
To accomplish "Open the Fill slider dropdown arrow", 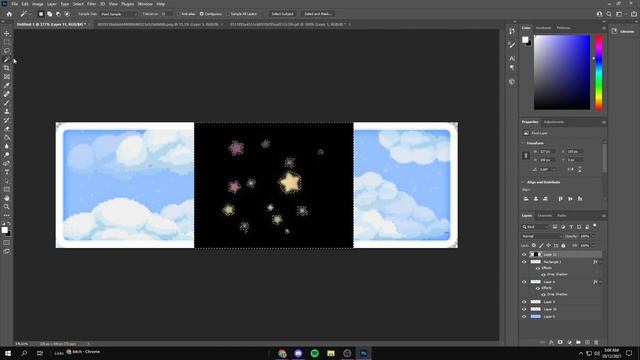I will click(593, 245).
